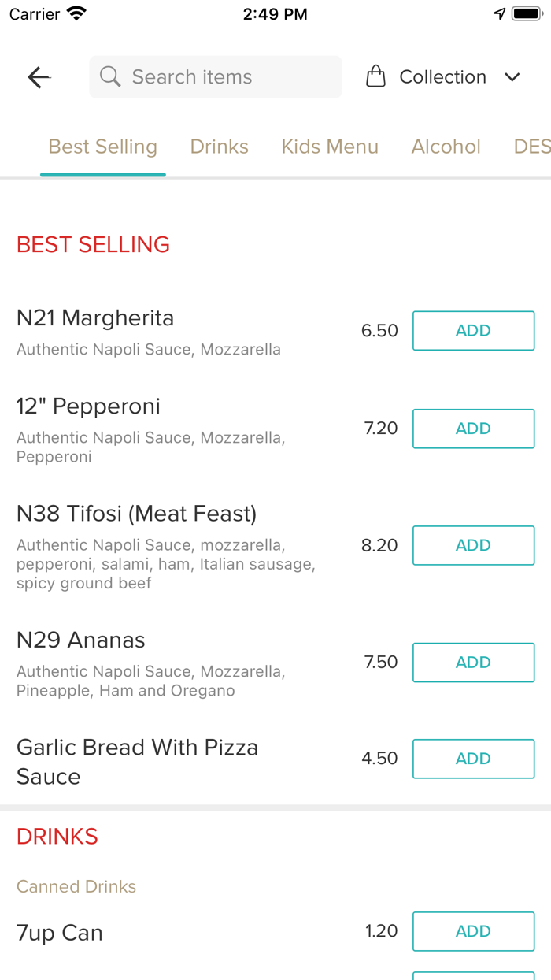Add Garlic Bread With Pizza Sauce

click(473, 759)
